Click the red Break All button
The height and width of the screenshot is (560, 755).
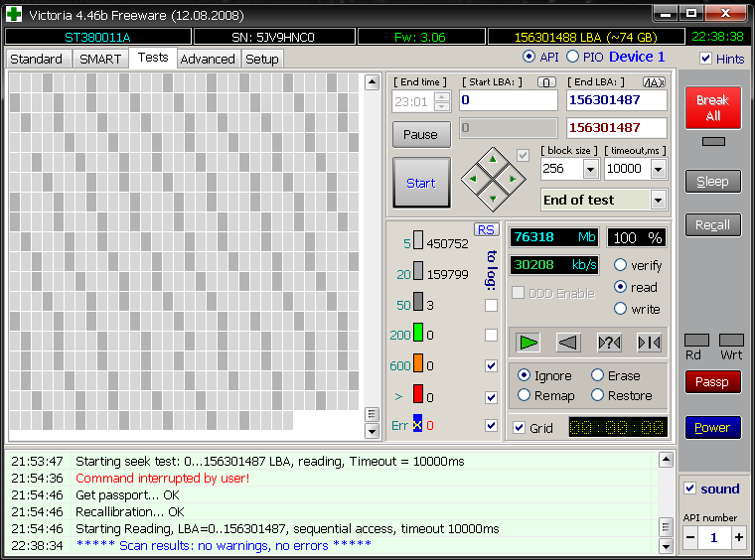pos(712,108)
